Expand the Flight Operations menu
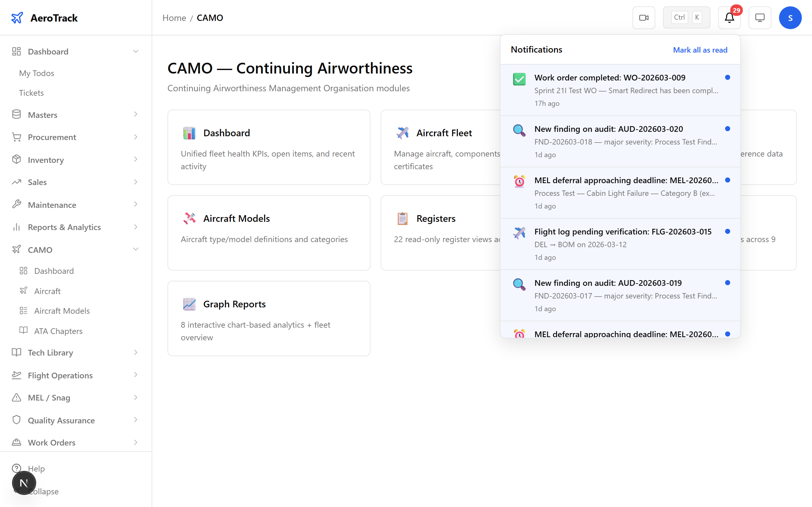The image size is (812, 507). (x=135, y=375)
